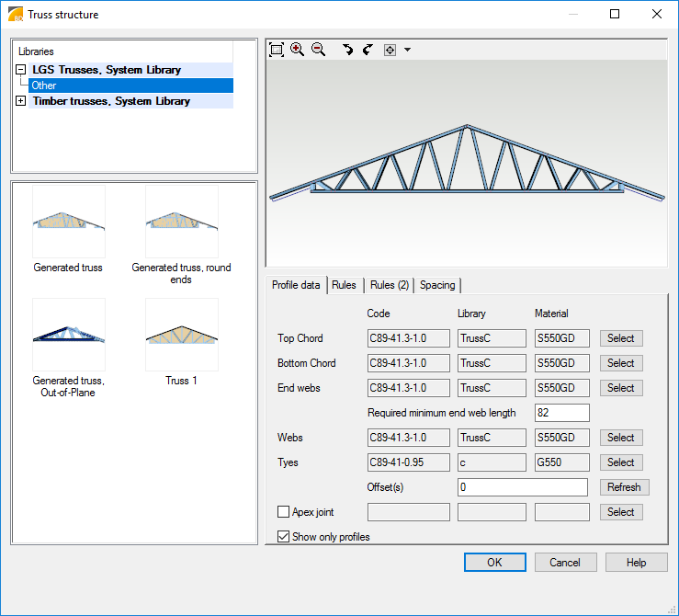Open the view options dropdown arrow
The height and width of the screenshot is (616, 679).
(407, 50)
